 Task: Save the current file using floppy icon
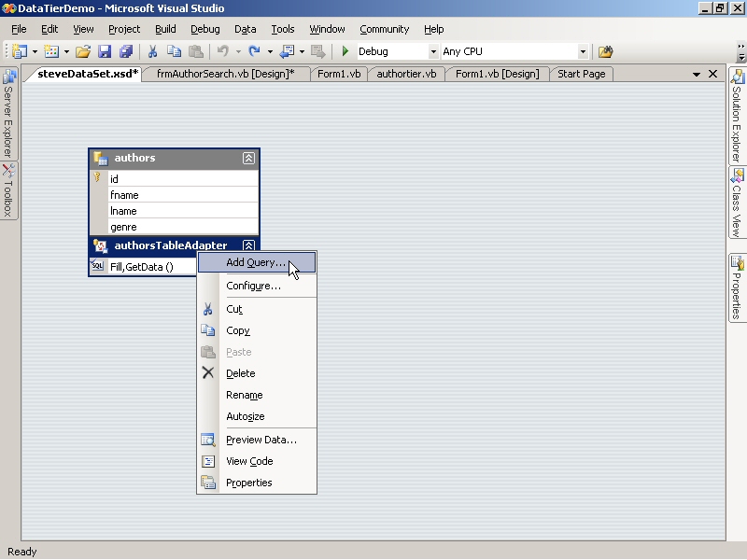[x=105, y=51]
